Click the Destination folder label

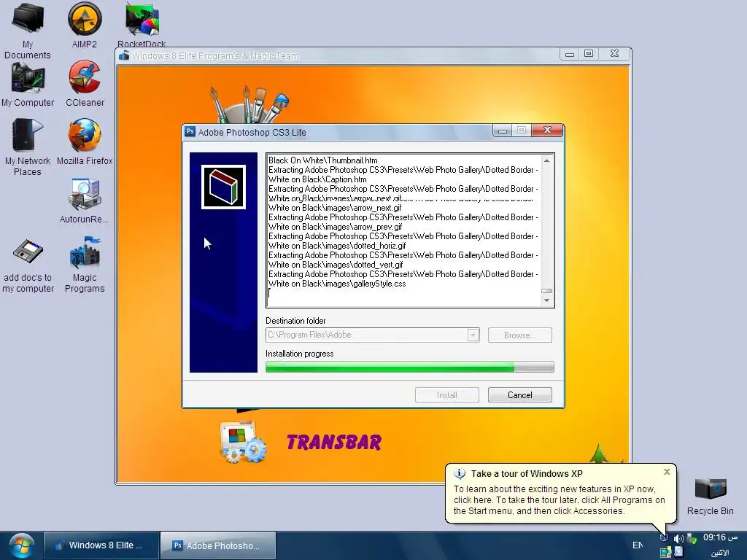pyautogui.click(x=295, y=321)
